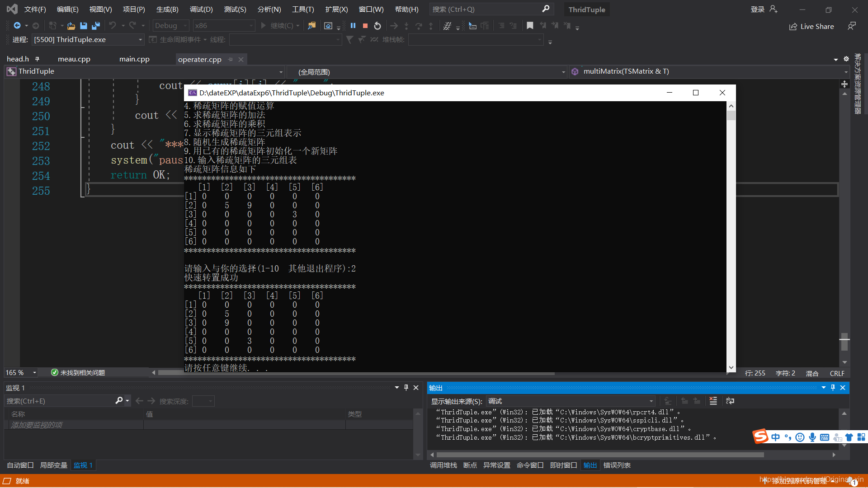Open the (全局范围) scope dropdown
The height and width of the screenshot is (488, 868).
[427, 71]
